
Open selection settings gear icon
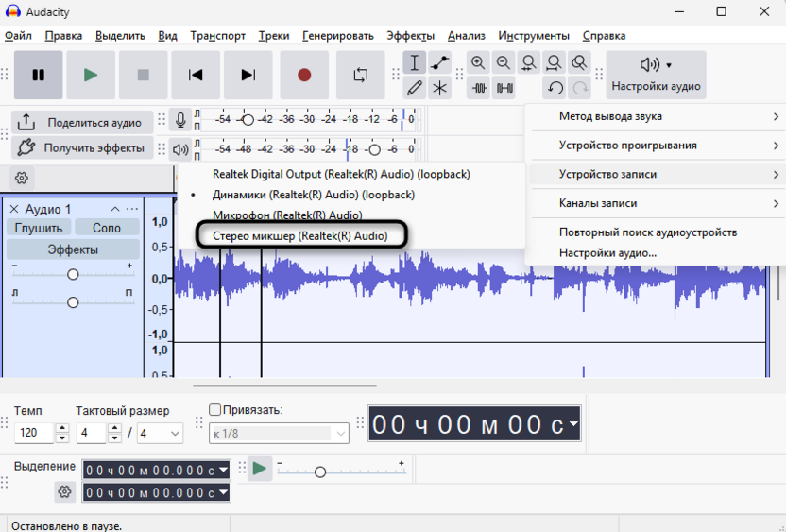click(64, 492)
